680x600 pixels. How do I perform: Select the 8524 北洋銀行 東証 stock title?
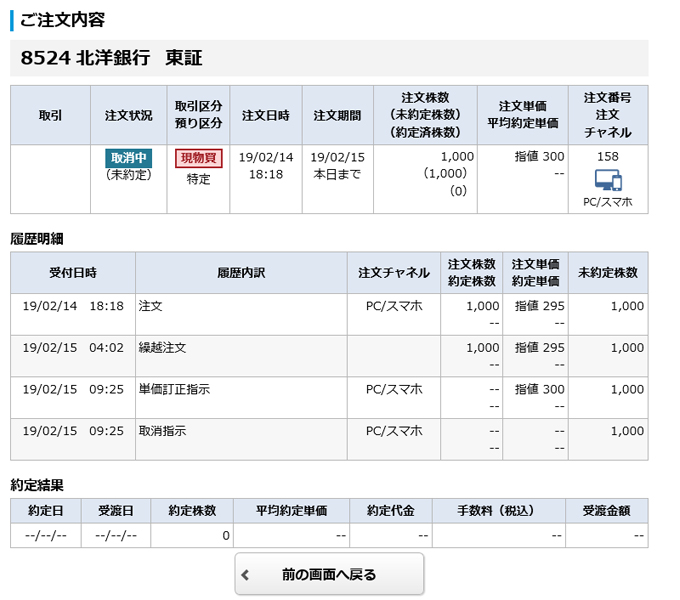tap(111, 58)
